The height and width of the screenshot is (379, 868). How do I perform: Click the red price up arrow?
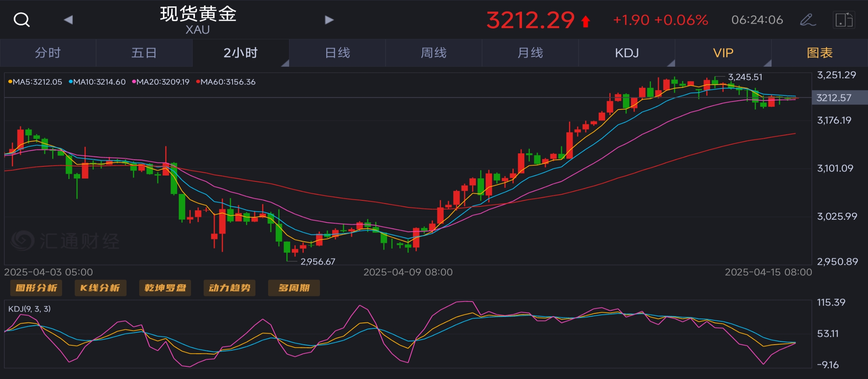tap(586, 21)
